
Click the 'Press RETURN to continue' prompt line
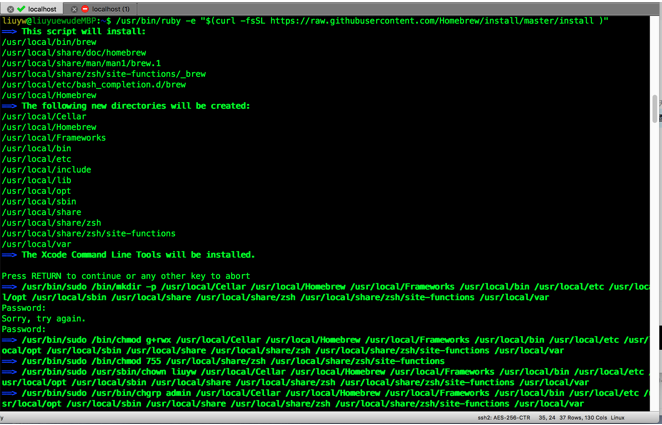(126, 275)
